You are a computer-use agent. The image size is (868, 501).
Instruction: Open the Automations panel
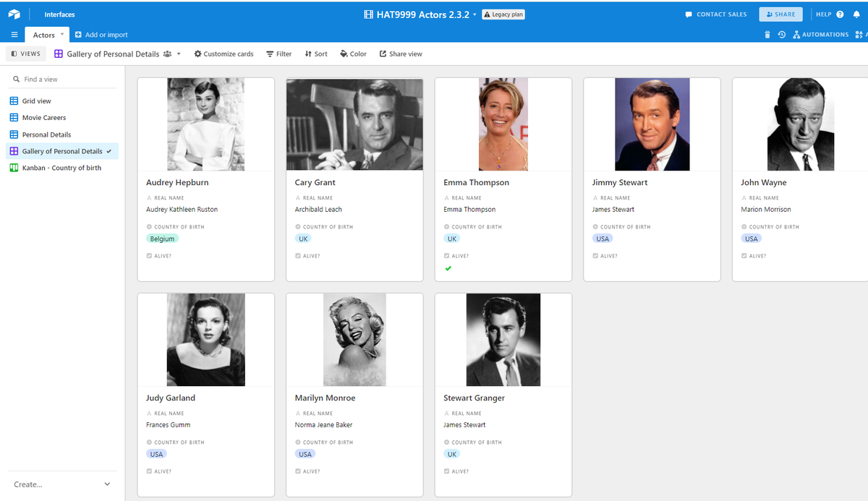pos(820,35)
